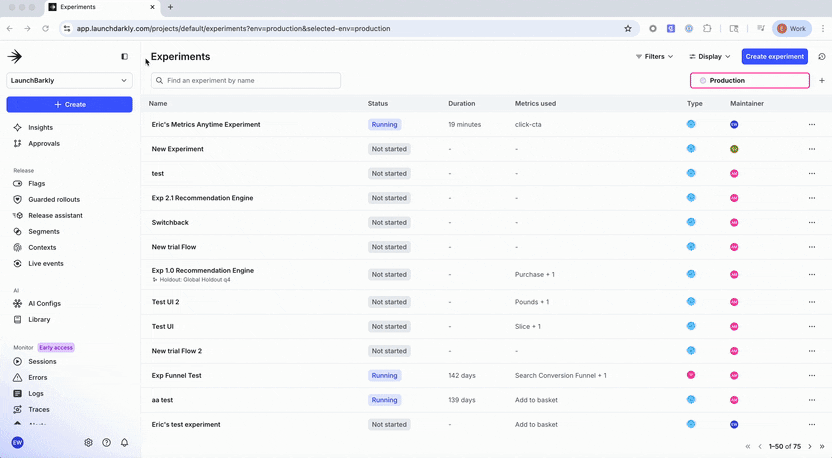Image resolution: width=832 pixels, height=458 pixels.
Task: Open the three-dot menu for Switchback row
Action: (x=812, y=222)
